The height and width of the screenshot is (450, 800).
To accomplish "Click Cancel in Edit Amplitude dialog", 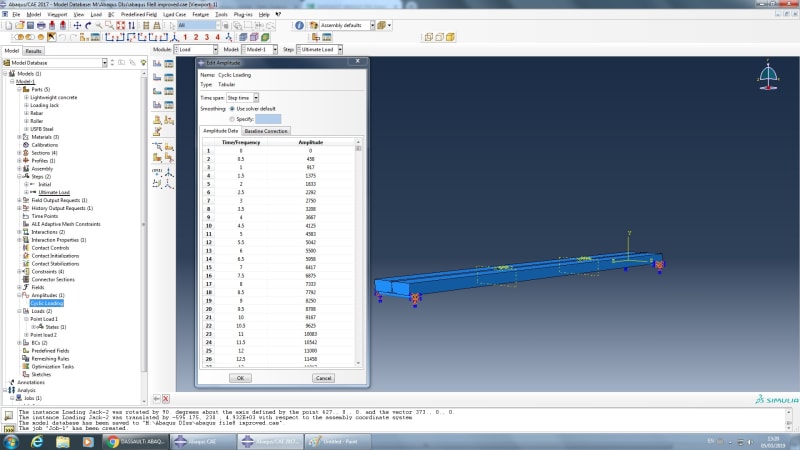I will coord(323,378).
